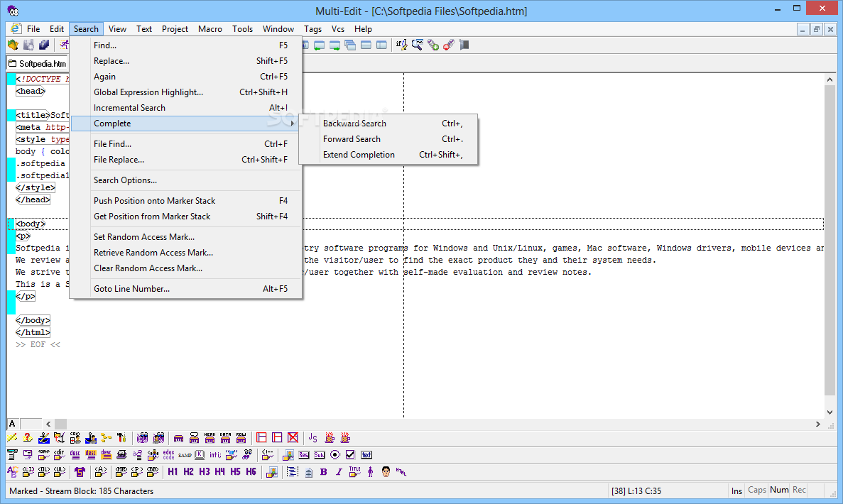The image size is (843, 504).
Task: Open the Macro menu
Action: tap(210, 29)
